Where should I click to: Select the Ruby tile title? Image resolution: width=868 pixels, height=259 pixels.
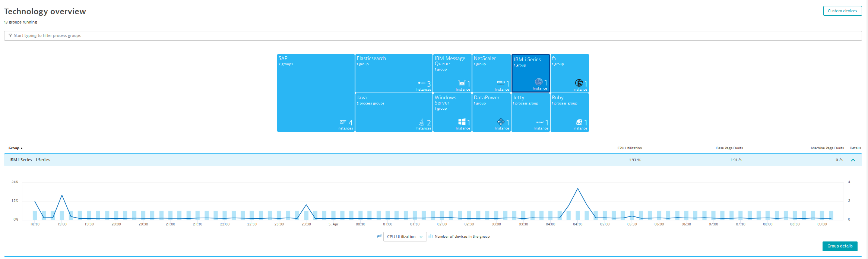(558, 97)
